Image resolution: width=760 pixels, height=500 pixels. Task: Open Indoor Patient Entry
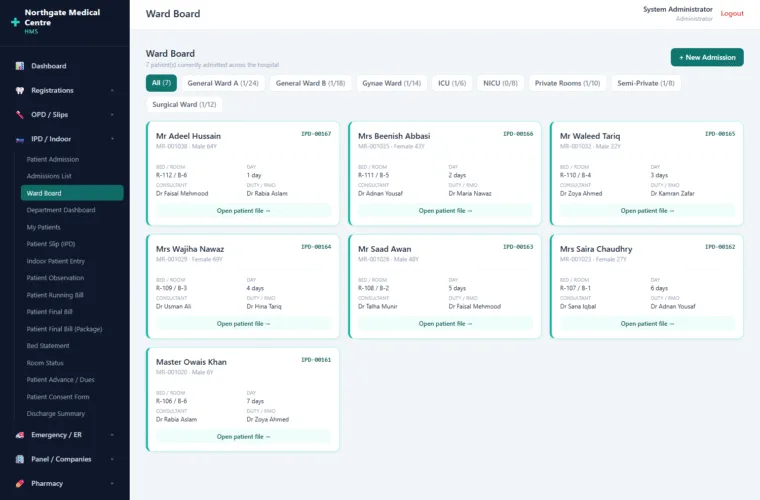[x=72, y=261]
